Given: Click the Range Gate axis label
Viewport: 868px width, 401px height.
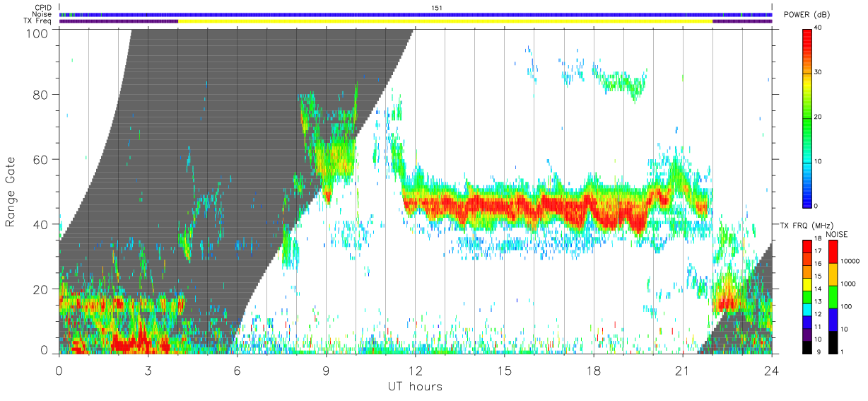Looking at the screenshot, I should [x=11, y=192].
